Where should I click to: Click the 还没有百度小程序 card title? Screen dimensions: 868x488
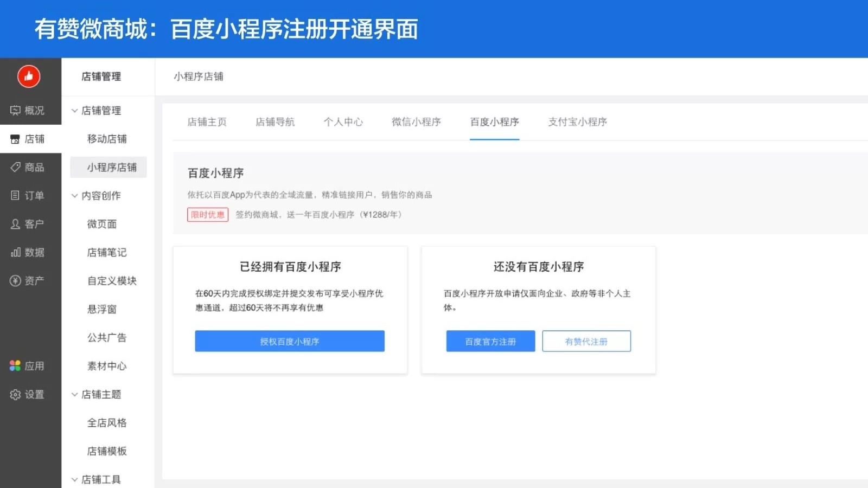539,267
